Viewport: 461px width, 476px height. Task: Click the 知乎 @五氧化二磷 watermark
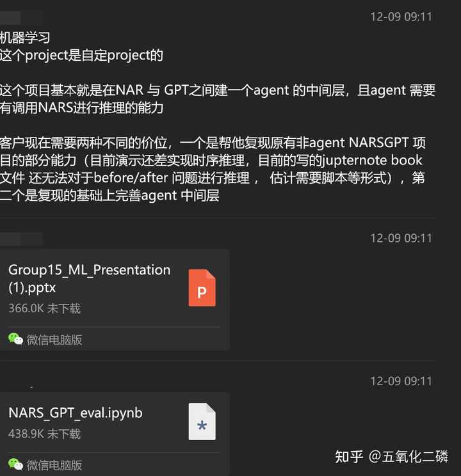click(x=391, y=457)
